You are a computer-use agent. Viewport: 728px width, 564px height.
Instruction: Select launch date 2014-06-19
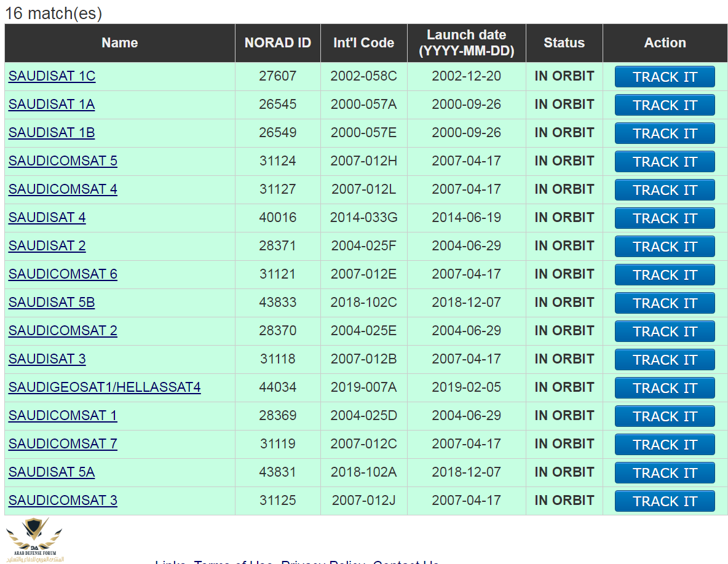(467, 218)
